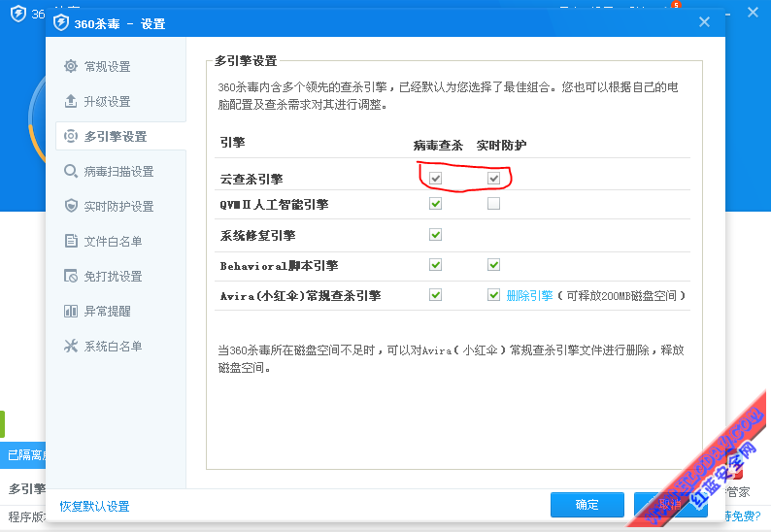Click the 文件白名单 document icon

(x=71, y=241)
